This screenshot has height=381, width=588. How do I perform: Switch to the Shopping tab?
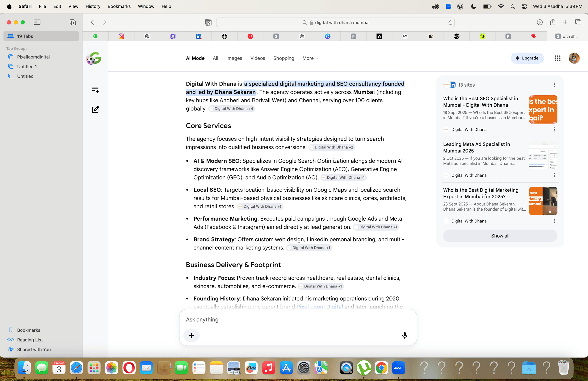284,58
